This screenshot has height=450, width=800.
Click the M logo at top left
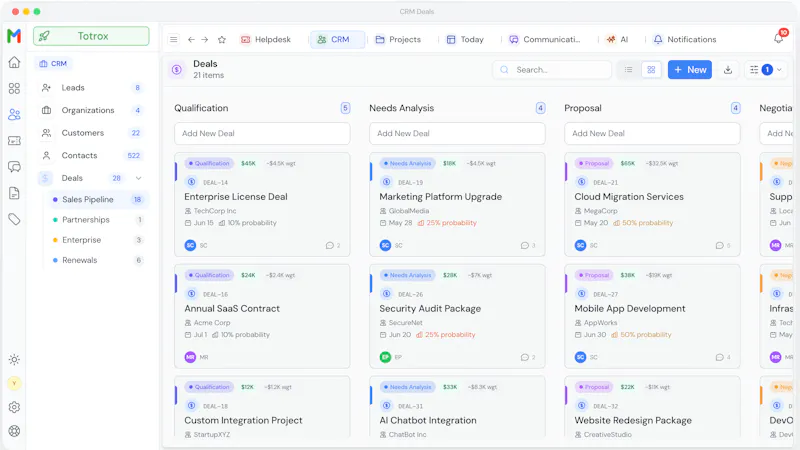14,36
